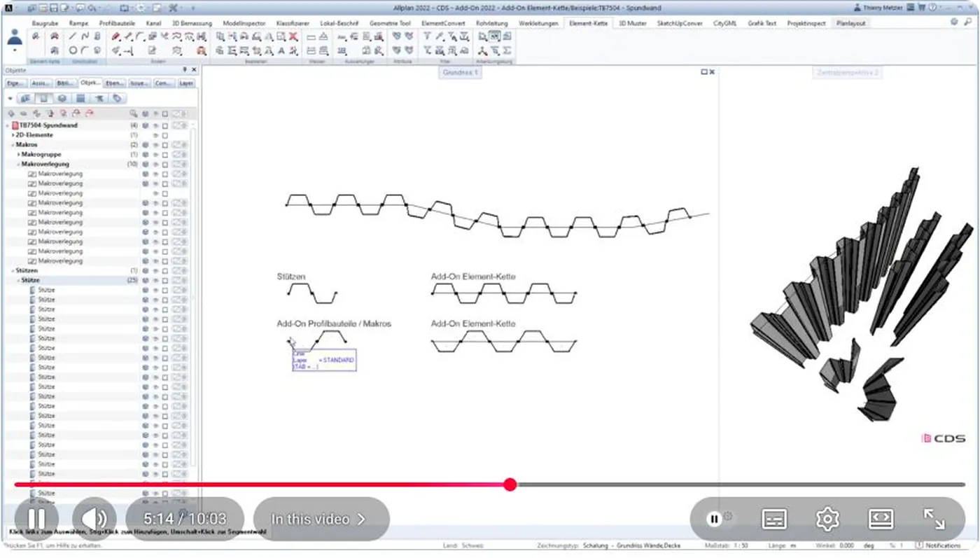Viewport: 980px width, 558px height.
Task: Click the sigma sum icon in ribbon
Action: click(x=507, y=51)
